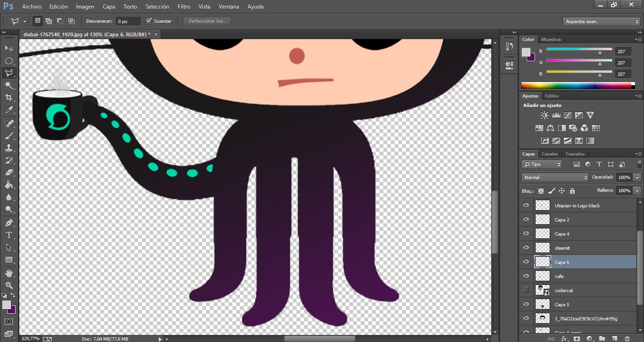644x342 pixels.
Task: Select the Polygonal Lasso tool in the toolbox
Action: pyautogui.click(x=8, y=73)
